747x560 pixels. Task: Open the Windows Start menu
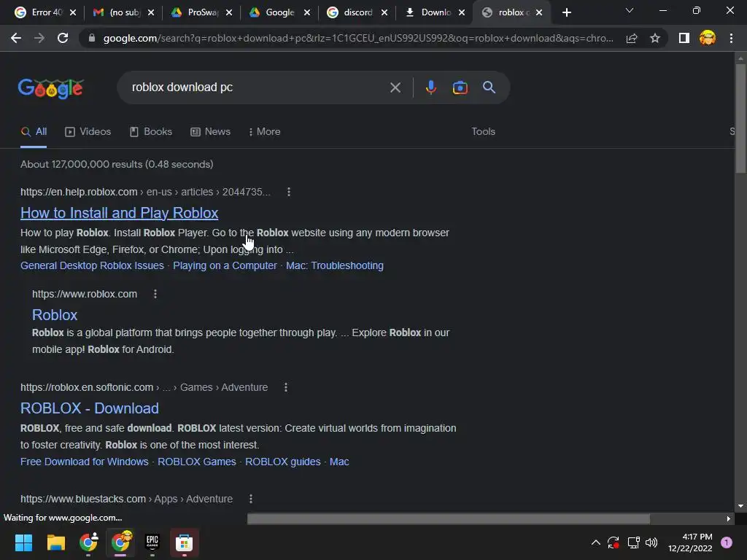coord(23,542)
